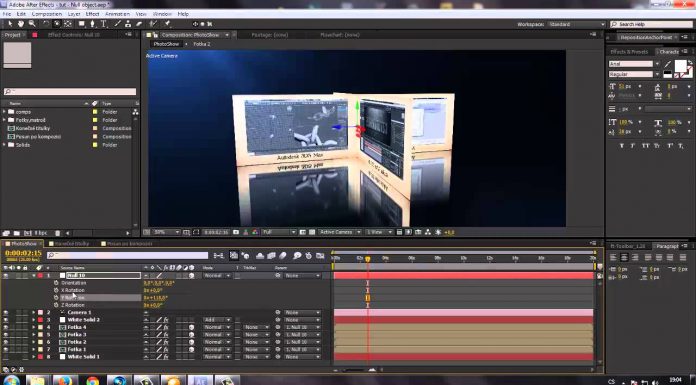Open the Graph Editor
The width and height of the screenshot is (696, 385).
[320, 255]
